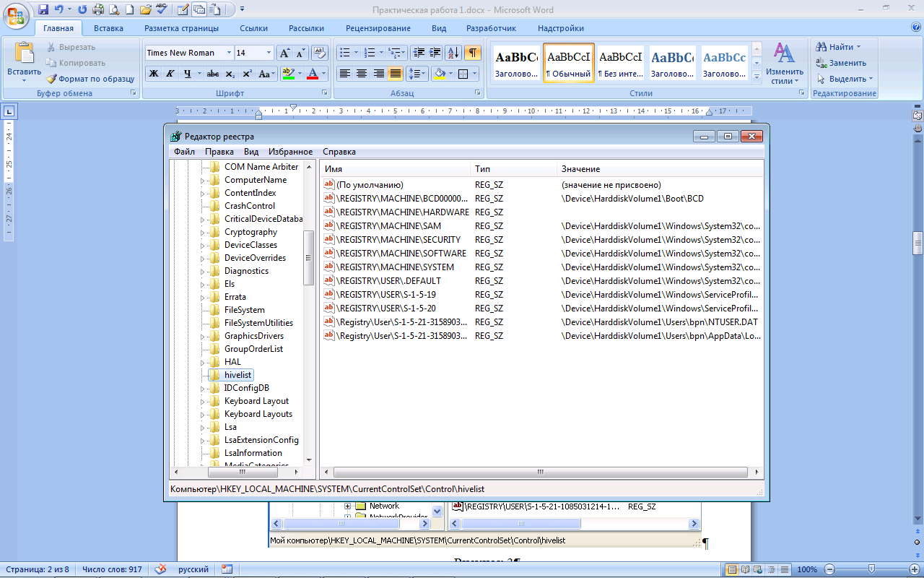This screenshot has width=924, height=578.
Task: Open the Вставить paste dropdown arrow
Action: [25, 82]
